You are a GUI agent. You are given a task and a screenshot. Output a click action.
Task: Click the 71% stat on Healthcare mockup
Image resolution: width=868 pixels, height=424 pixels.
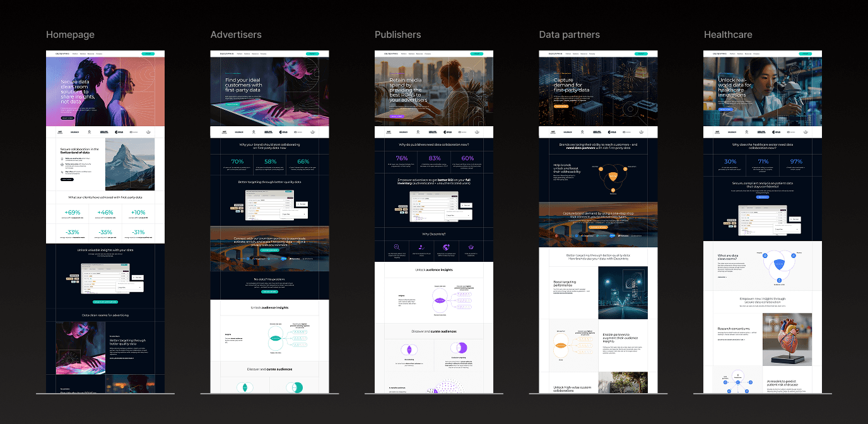click(763, 162)
